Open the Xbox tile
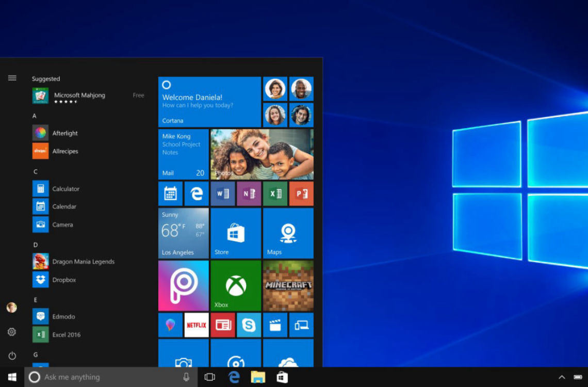The image size is (588, 387). point(236,285)
